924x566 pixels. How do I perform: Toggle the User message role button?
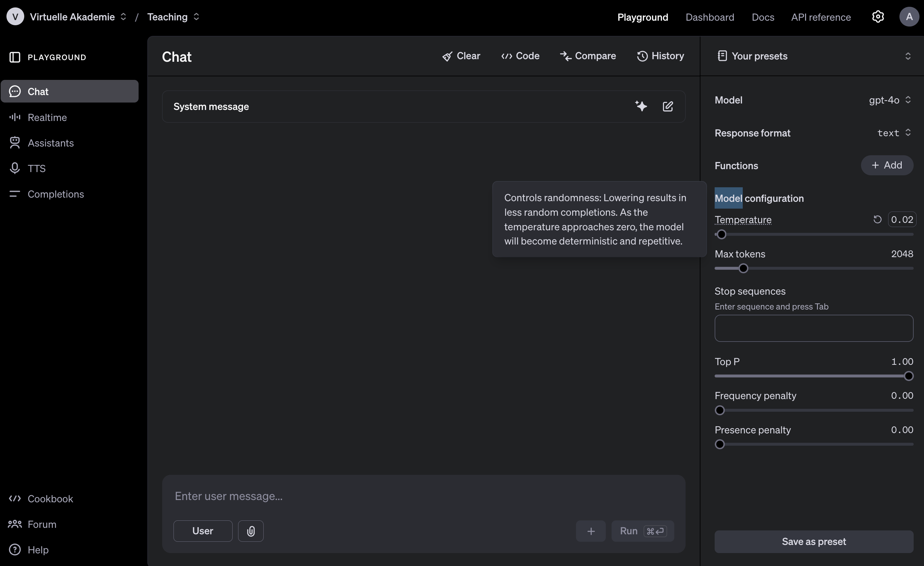pos(203,531)
